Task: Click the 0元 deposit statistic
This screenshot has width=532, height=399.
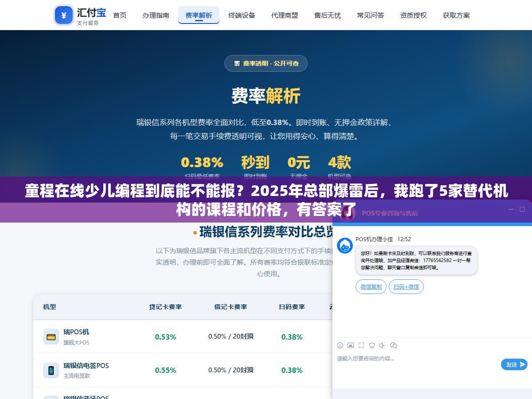Action: click(x=299, y=163)
